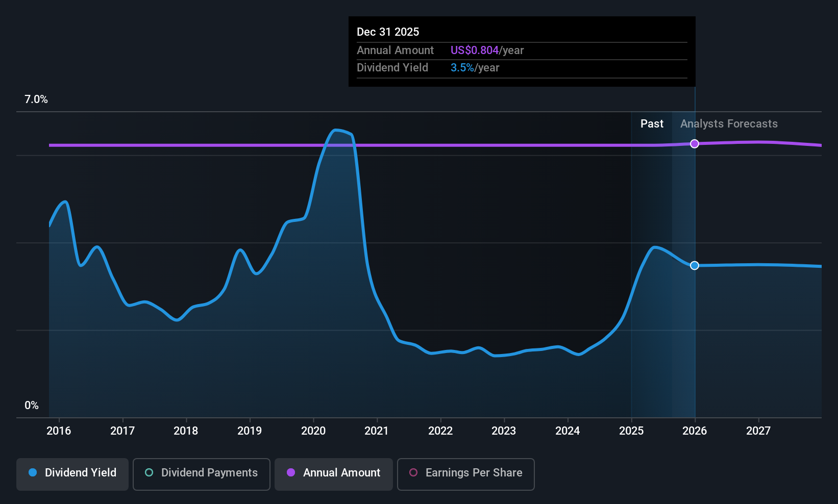The image size is (838, 504).
Task: Click the 2024 x-axis label
Action: [568, 431]
